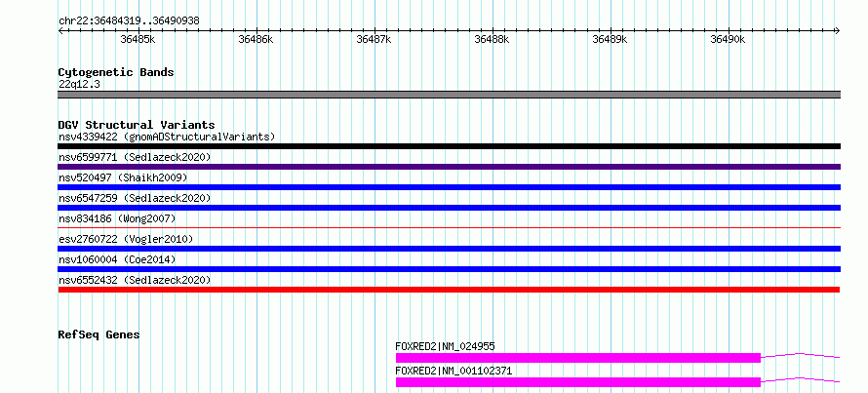Open gene label FOXRED2|NM_001102371
This screenshot has width=868, height=393.
point(454,371)
